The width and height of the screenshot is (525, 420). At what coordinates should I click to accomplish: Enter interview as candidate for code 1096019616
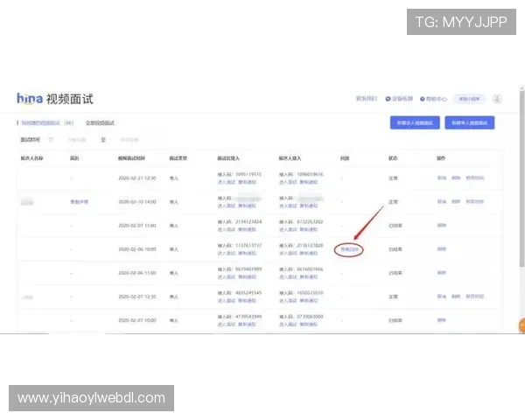click(288, 182)
